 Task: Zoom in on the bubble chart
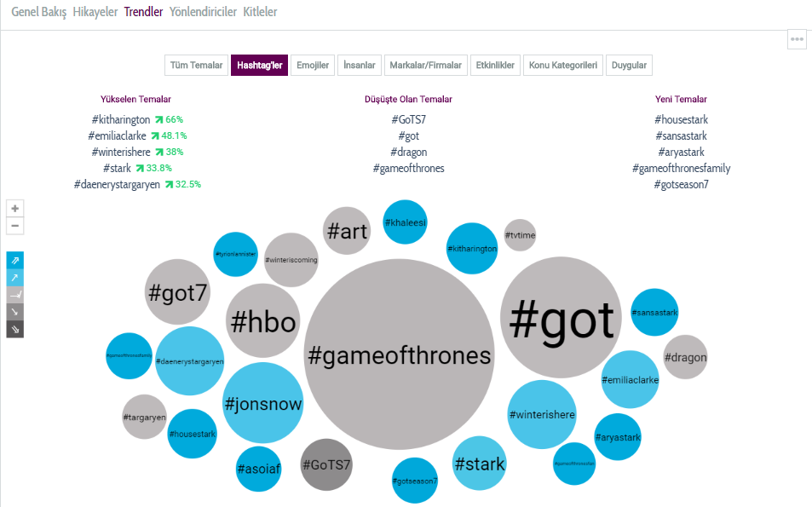(x=15, y=208)
